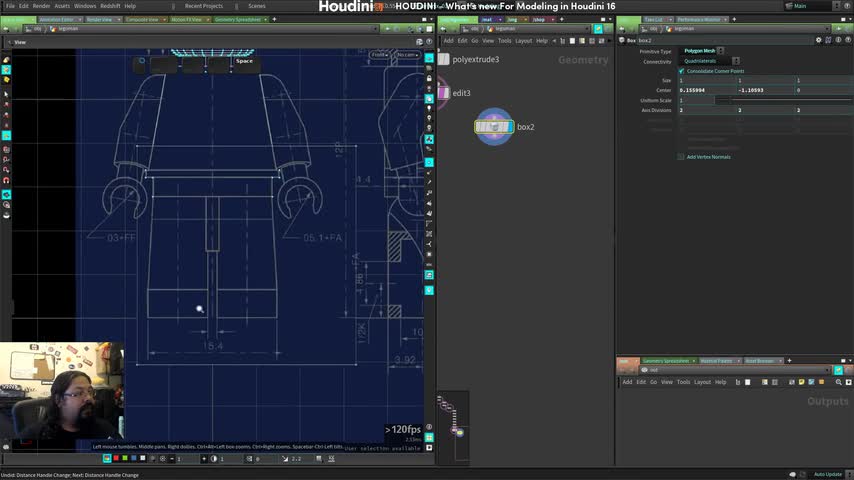Open the Front view dropdown in viewport
This screenshot has width=854, height=480.
pyautogui.click(x=380, y=55)
